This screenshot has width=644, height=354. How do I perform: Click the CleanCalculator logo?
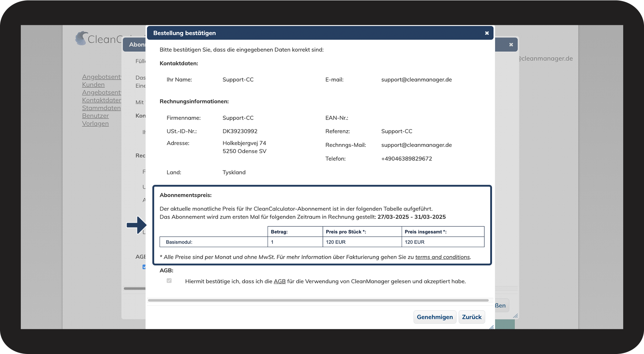click(98, 39)
